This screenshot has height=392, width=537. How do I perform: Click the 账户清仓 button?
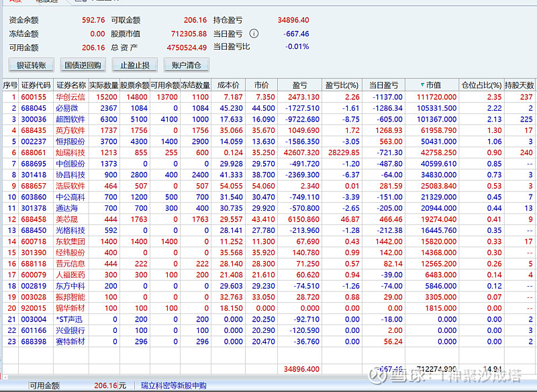(x=187, y=65)
